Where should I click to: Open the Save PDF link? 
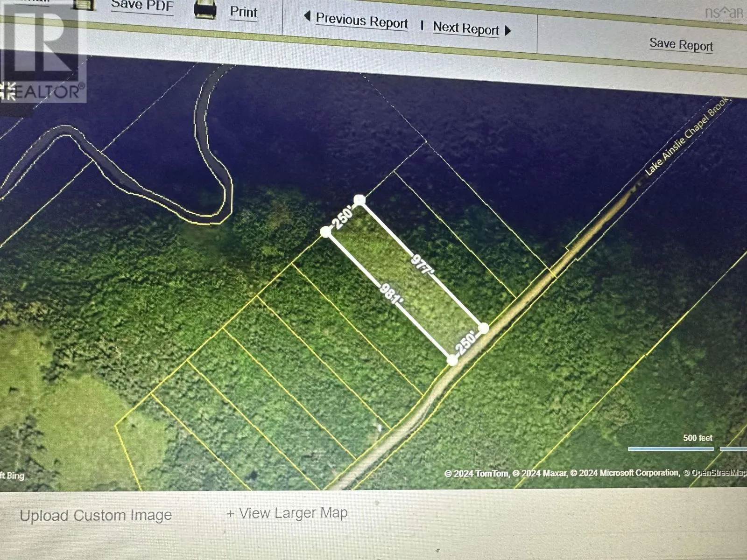[x=142, y=6]
